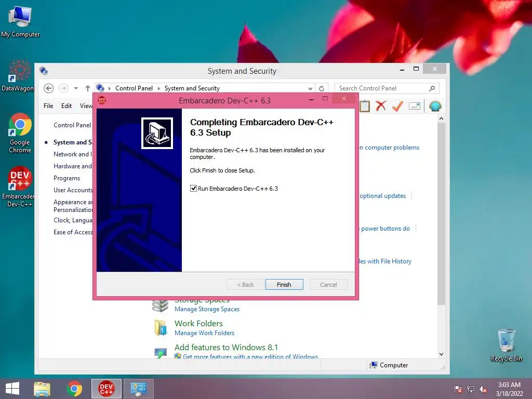The height and width of the screenshot is (399, 532).
Task: Click the forward arrow in Control Panel
Action: tap(63, 88)
